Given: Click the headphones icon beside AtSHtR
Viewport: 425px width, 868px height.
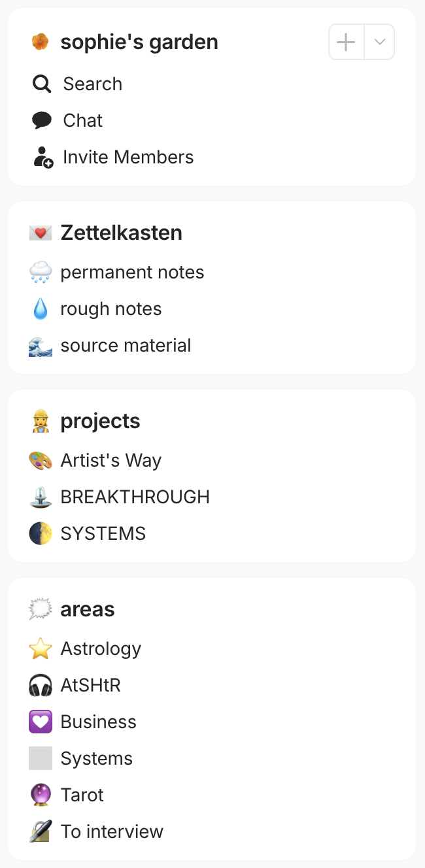Looking at the screenshot, I should 41,686.
